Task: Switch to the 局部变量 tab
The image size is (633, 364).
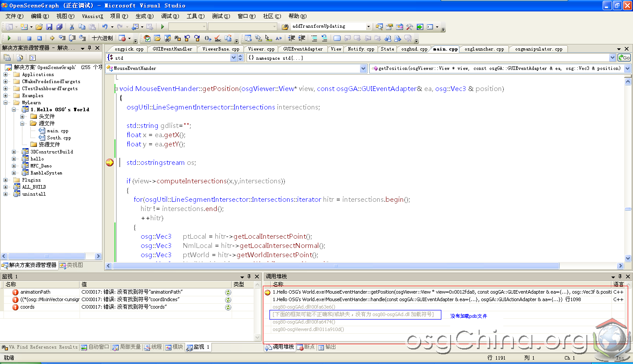Action: click(x=127, y=347)
